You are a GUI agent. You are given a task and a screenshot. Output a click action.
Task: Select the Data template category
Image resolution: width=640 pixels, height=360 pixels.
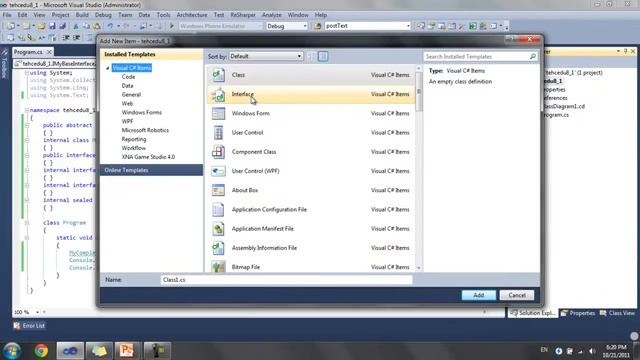pyautogui.click(x=127, y=86)
